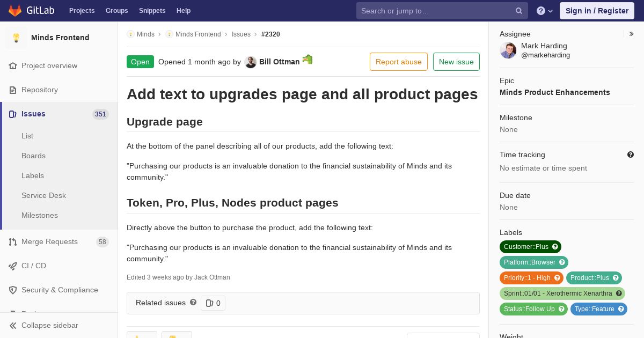Open CI / CD rocket icon
This screenshot has width=644, height=338.
[x=13, y=266]
